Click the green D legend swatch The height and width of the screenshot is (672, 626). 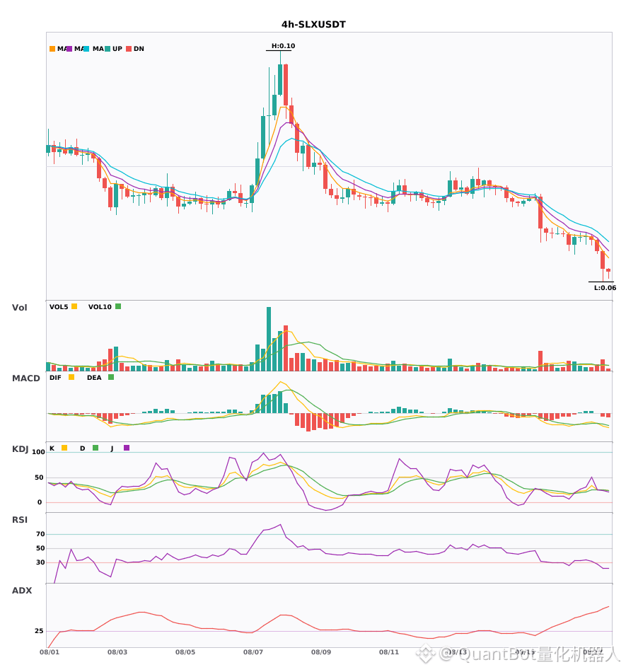[x=95, y=448]
